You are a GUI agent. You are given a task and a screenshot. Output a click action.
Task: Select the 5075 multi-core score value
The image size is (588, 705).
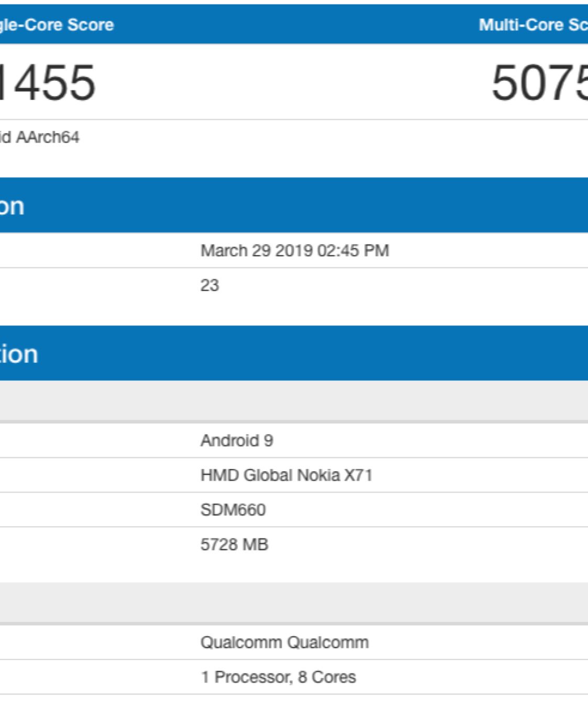[540, 82]
